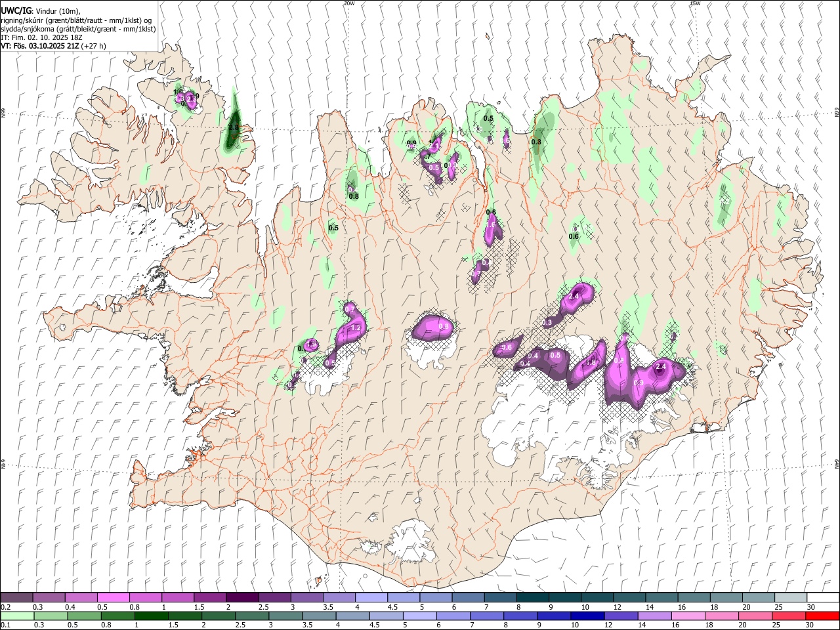Select the 'VT: Fös. 03.10.2025 21Z (+27 h)' line
The image size is (840, 630).
pyautogui.click(x=53, y=46)
